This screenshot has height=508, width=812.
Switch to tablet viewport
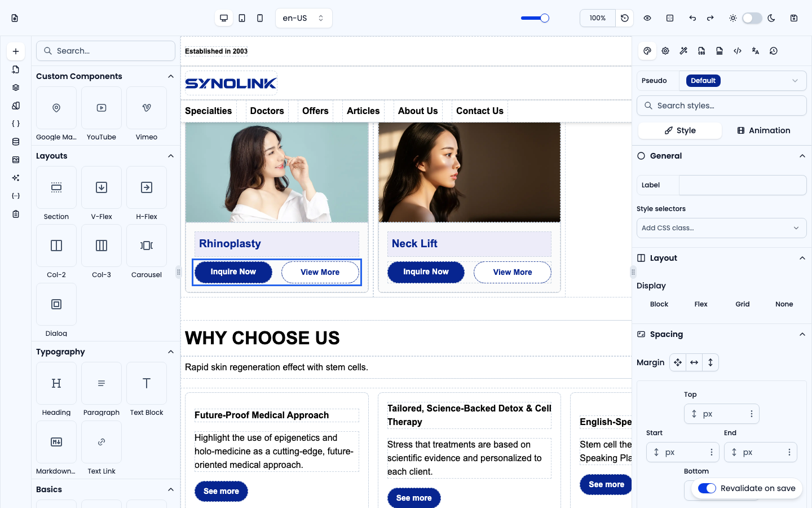tap(242, 18)
